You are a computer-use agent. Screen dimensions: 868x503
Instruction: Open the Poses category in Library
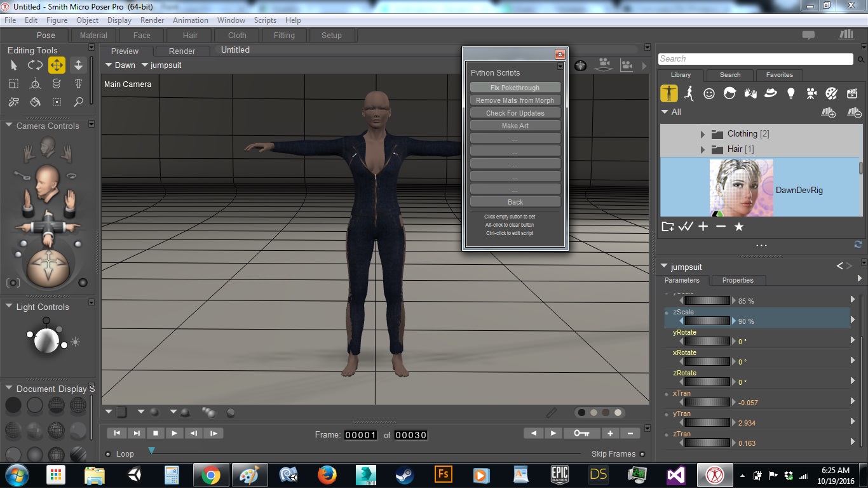coord(689,94)
